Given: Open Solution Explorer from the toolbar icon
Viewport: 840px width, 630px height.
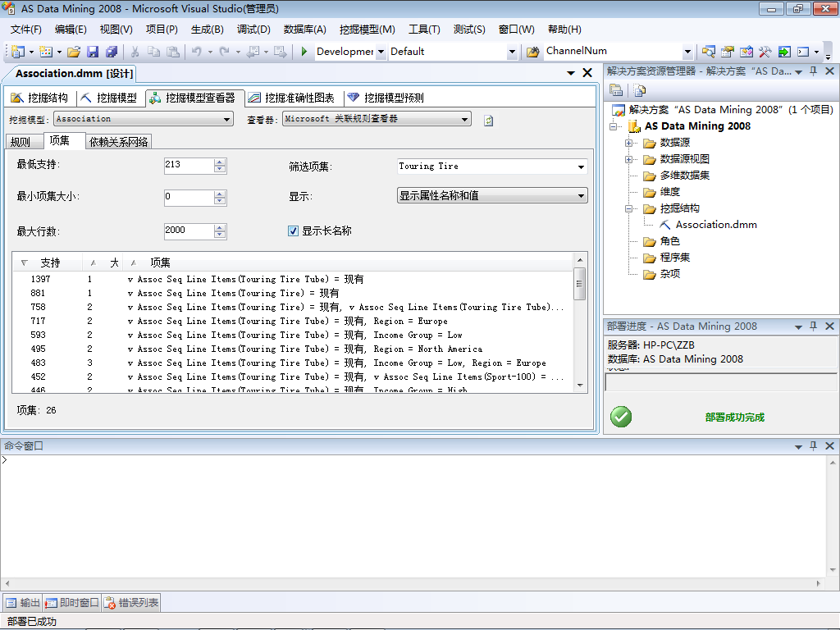Looking at the screenshot, I should tap(708, 52).
